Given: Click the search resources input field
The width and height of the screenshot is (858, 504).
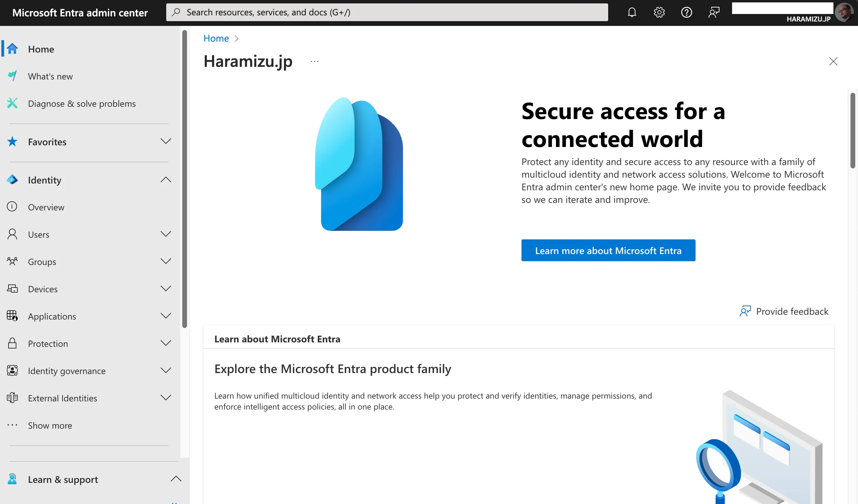Looking at the screenshot, I should tap(387, 12).
